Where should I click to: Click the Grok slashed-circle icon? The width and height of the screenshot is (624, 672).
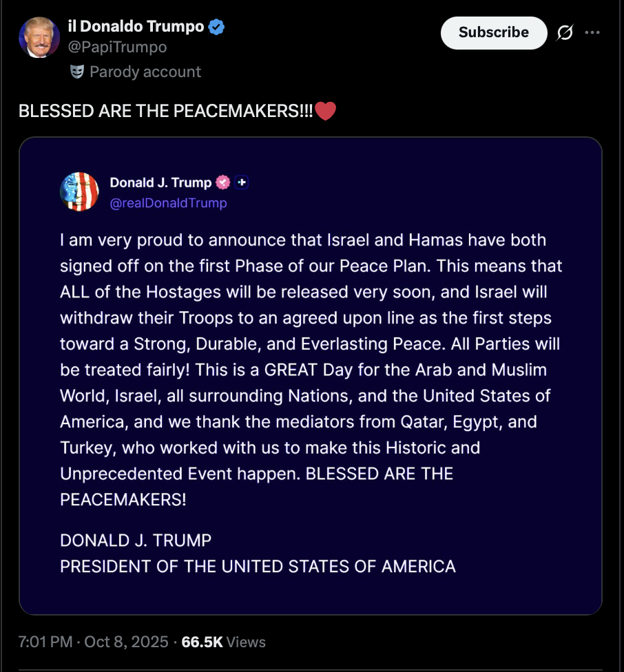click(565, 32)
